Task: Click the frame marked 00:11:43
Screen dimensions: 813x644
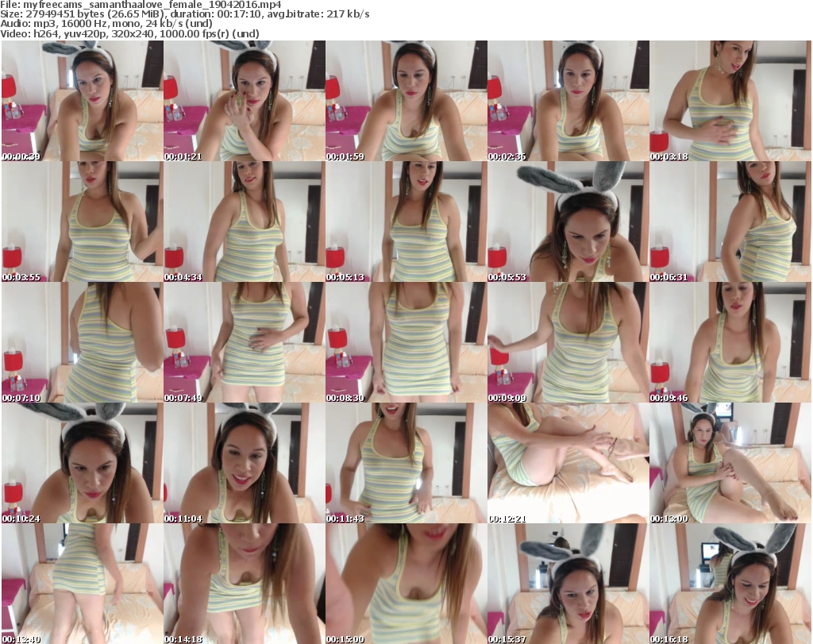Action: [x=406, y=463]
